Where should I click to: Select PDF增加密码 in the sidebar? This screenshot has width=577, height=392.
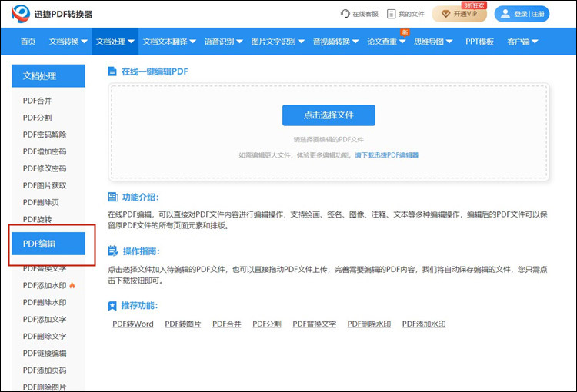click(x=45, y=151)
